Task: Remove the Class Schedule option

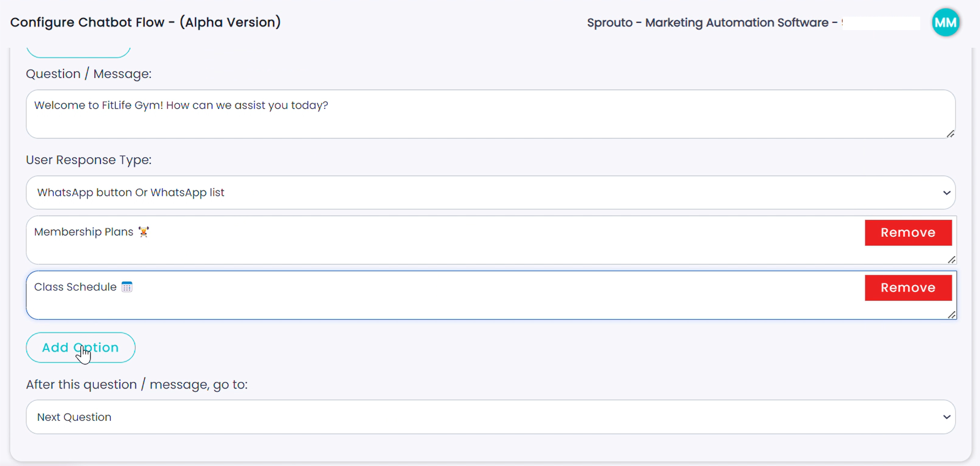Action: [908, 288]
